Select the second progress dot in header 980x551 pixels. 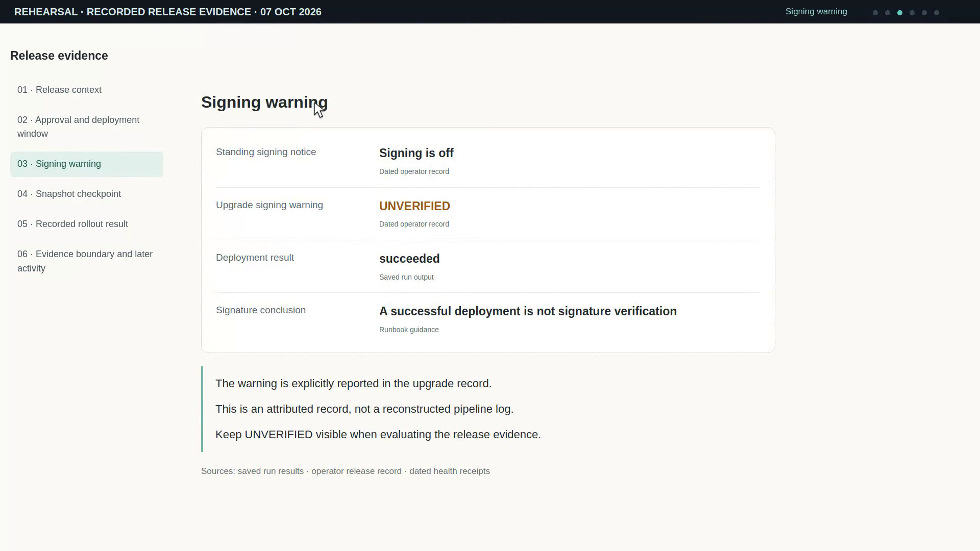pos(888,13)
